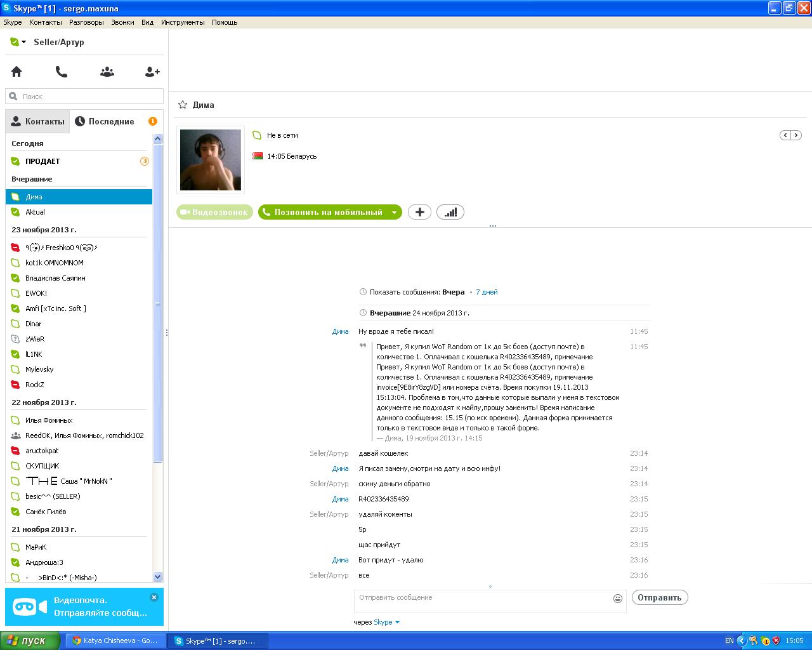Click the video message camera icon

coord(30,607)
